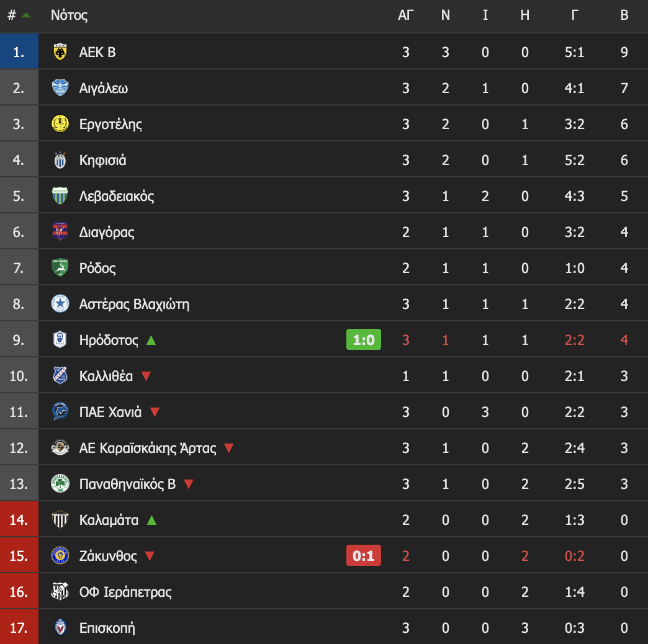
Task: Click the Γ goals column header
Action: coord(574,16)
